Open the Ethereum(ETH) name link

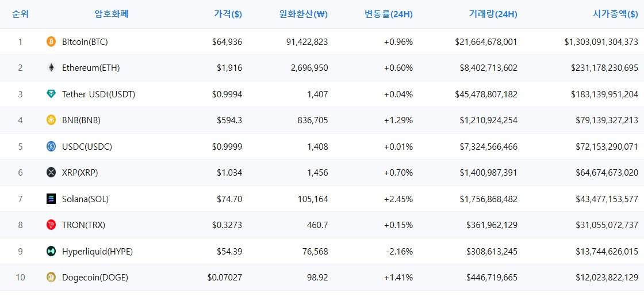coord(91,69)
